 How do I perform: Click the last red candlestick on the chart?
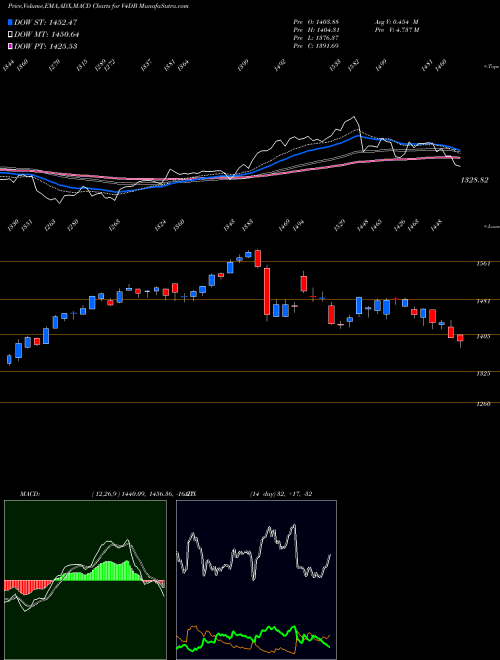460,338
